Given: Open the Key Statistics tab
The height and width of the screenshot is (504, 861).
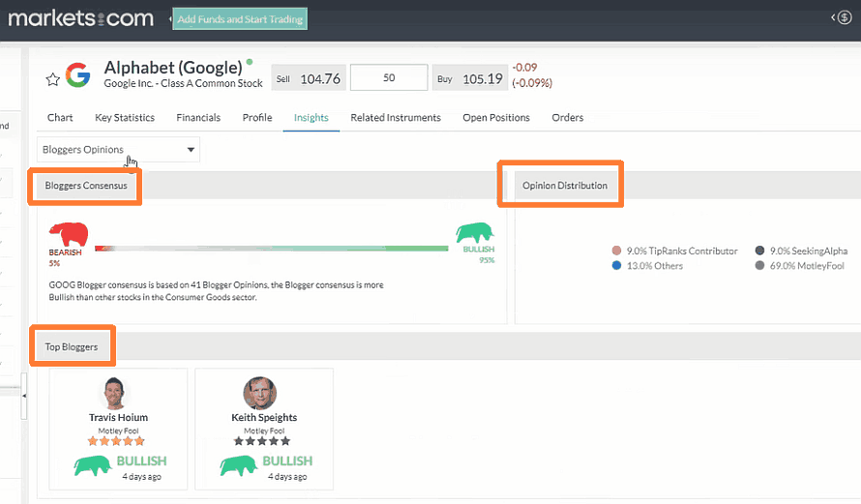Looking at the screenshot, I should [125, 118].
